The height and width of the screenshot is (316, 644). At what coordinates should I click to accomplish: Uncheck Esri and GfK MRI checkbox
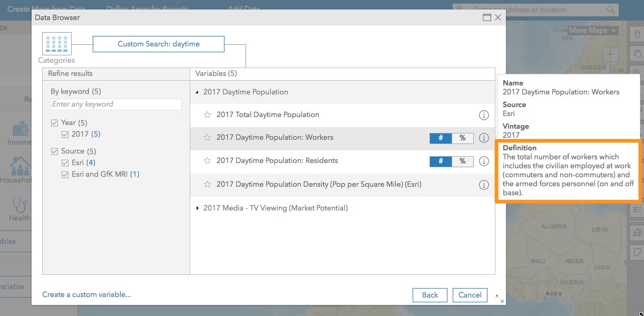coord(65,175)
